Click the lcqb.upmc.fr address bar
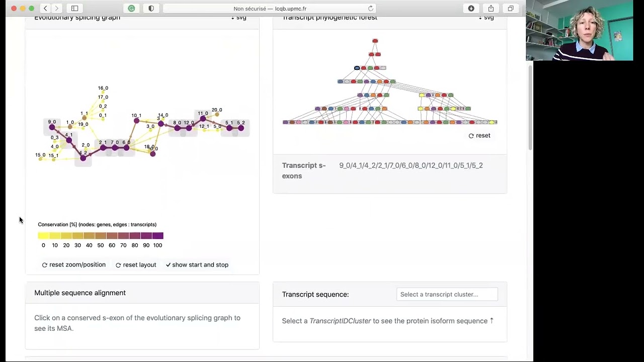The height and width of the screenshot is (362, 644). (270, 9)
